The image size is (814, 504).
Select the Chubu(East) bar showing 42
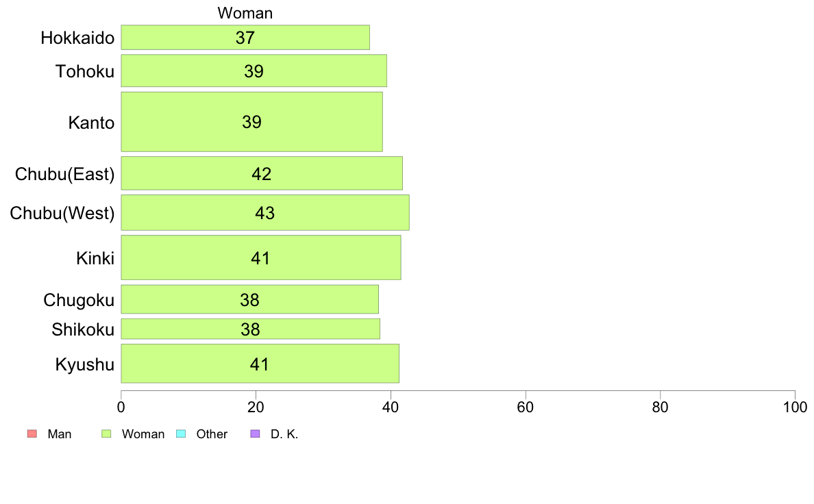coord(262,173)
